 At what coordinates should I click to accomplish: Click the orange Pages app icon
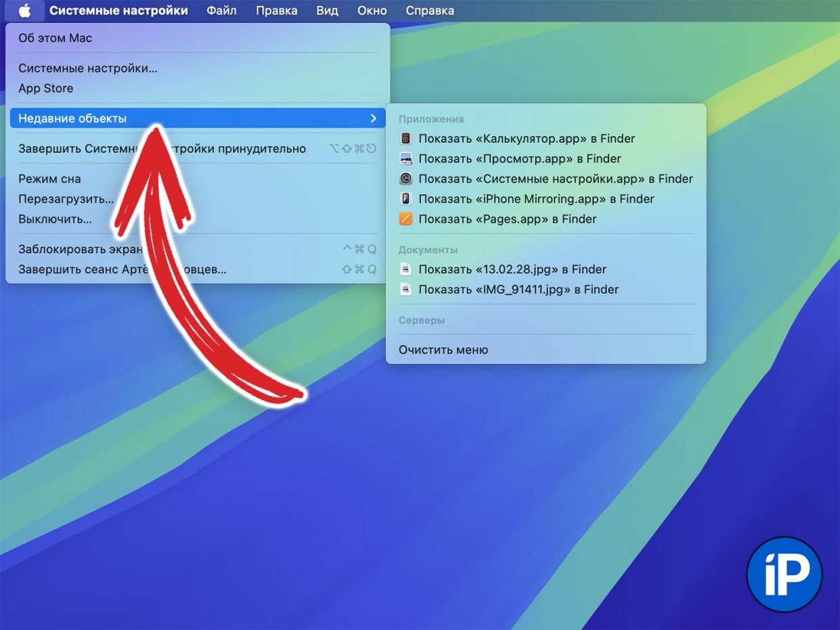coord(405,219)
